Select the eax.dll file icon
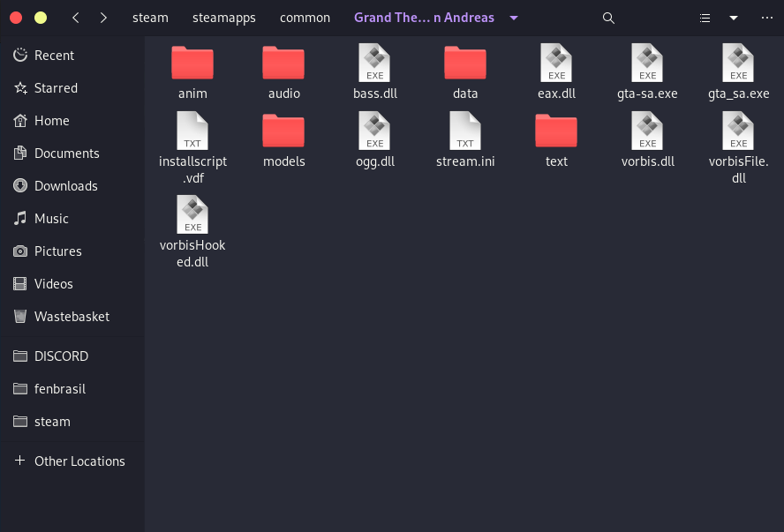Viewport: 784px width, 532px height. 556,63
